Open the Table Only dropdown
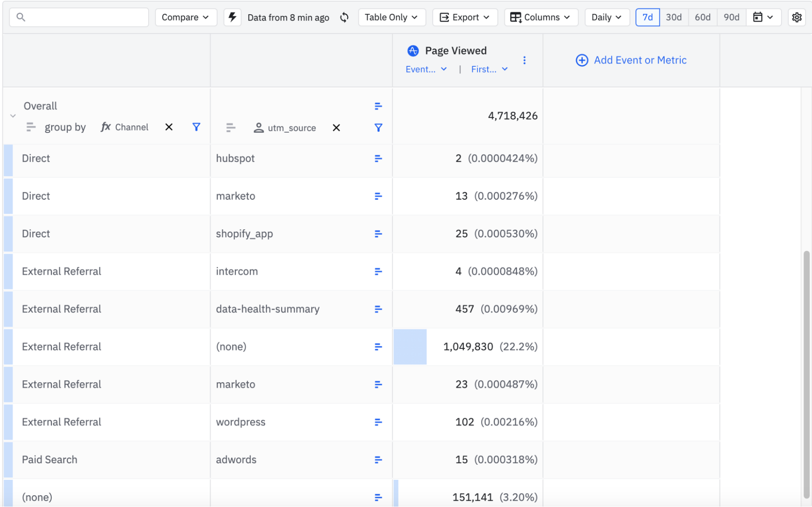This screenshot has width=812, height=507. [x=391, y=17]
